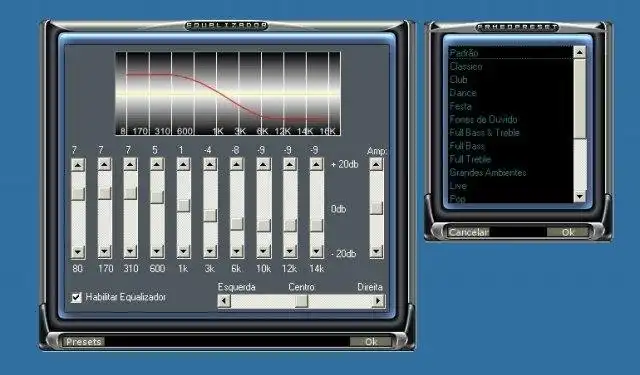Viewport: 640px width, 375px height.
Task: Confirm with Ok in the Equalizador window
Action: click(x=371, y=342)
